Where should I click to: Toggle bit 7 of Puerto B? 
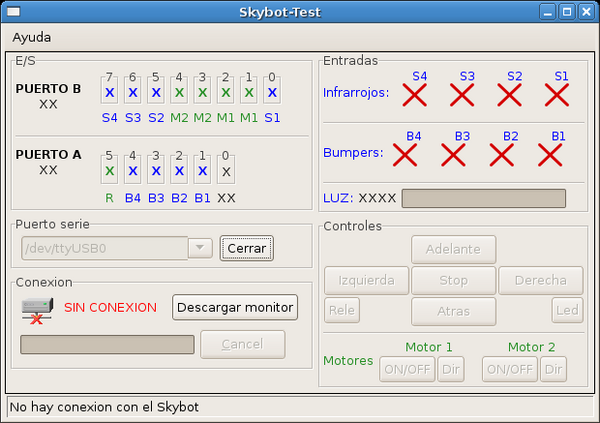click(x=109, y=92)
